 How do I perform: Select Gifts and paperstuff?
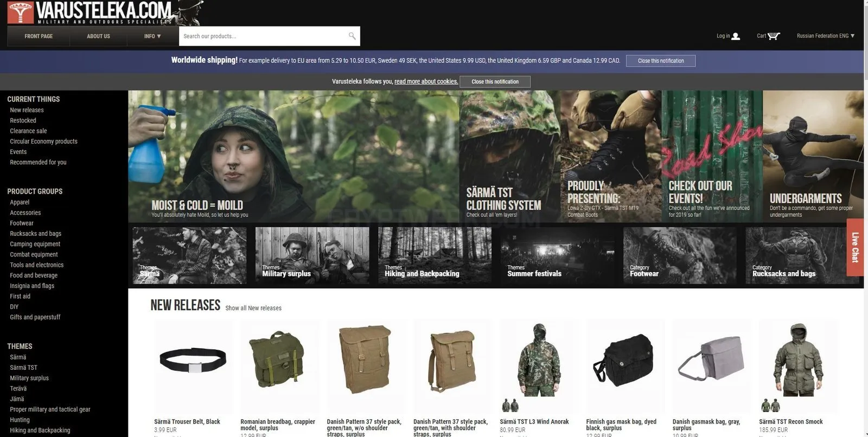pyautogui.click(x=35, y=317)
